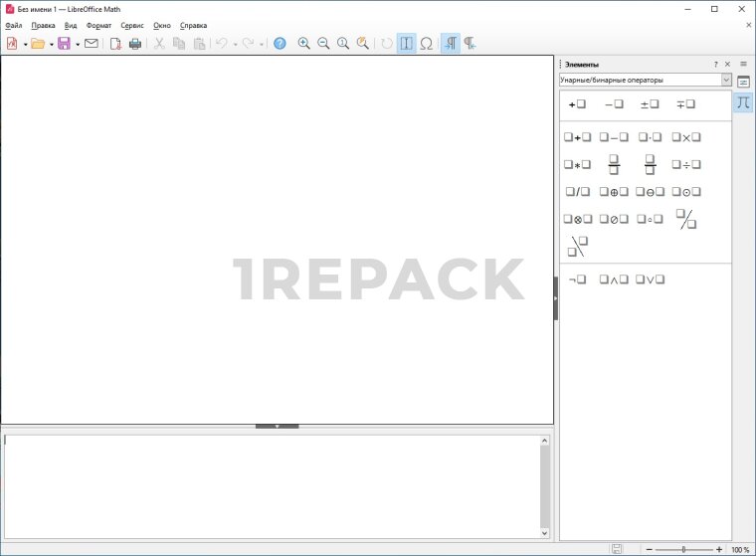Toggle the left-to-right paragraph direction button
This screenshot has width=756, height=556.
pyautogui.click(x=450, y=44)
